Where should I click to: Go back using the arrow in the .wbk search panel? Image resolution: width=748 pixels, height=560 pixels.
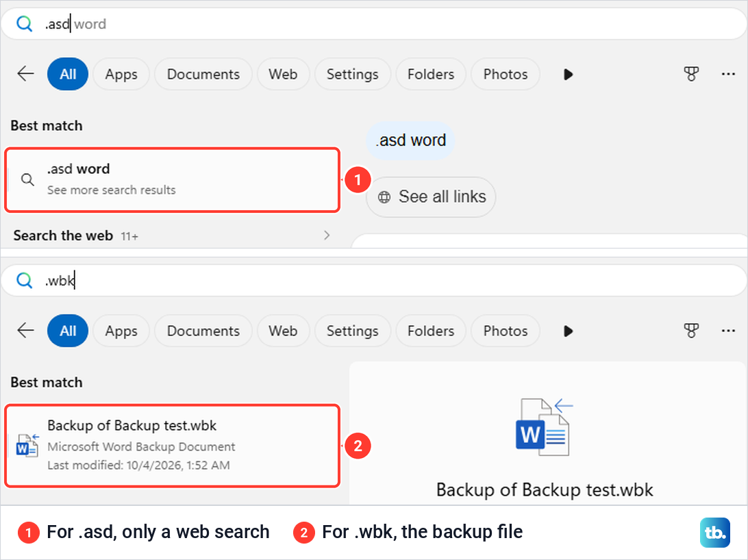click(25, 330)
